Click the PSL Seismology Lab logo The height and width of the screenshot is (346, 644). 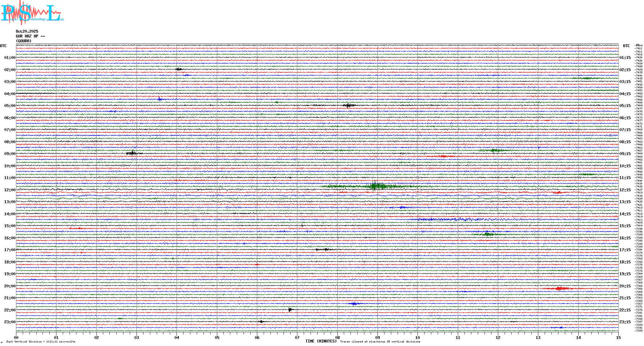click(32, 13)
